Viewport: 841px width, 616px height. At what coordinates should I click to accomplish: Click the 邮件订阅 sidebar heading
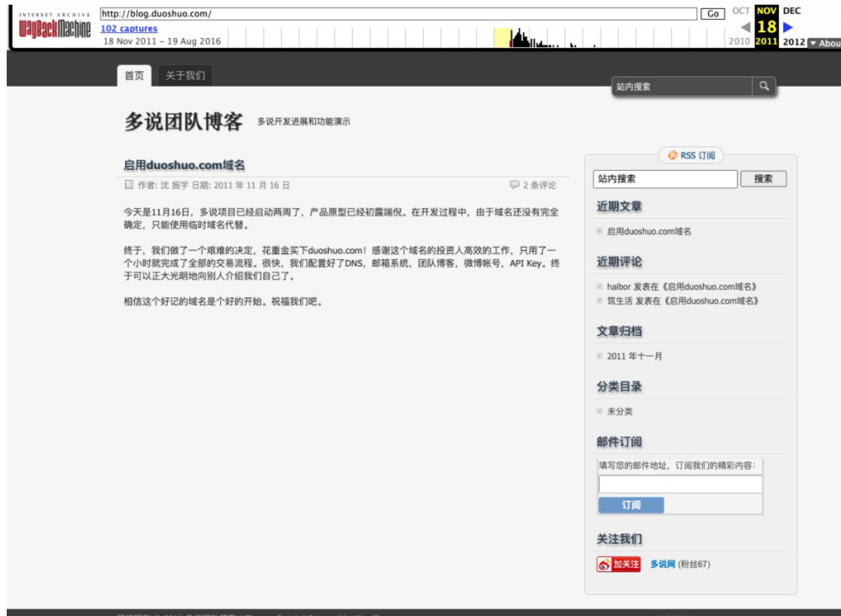pos(620,442)
